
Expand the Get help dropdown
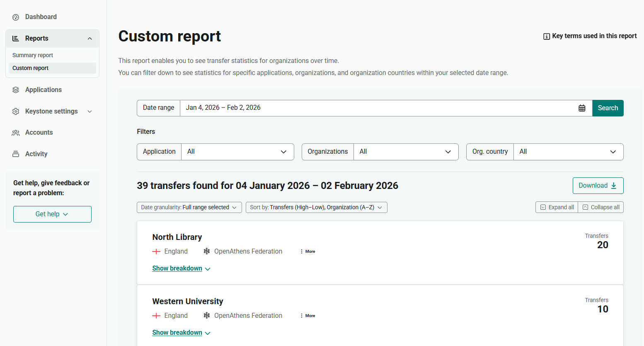tap(52, 214)
